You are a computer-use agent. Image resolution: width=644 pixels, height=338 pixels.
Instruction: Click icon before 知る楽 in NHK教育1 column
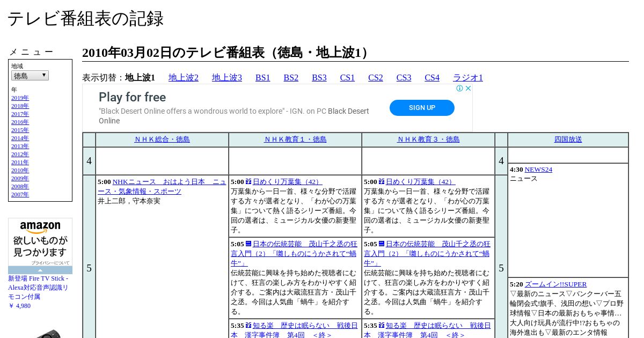click(x=248, y=326)
